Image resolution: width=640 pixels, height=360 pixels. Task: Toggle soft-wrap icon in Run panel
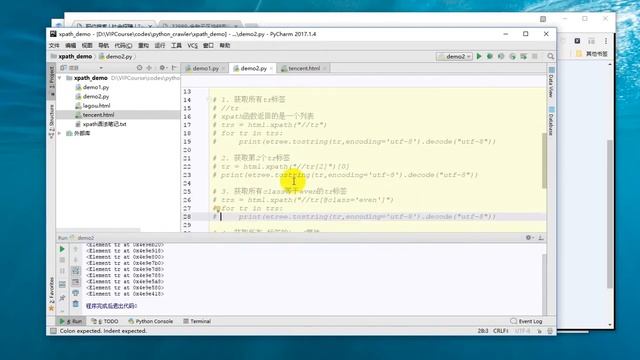[x=76, y=271]
